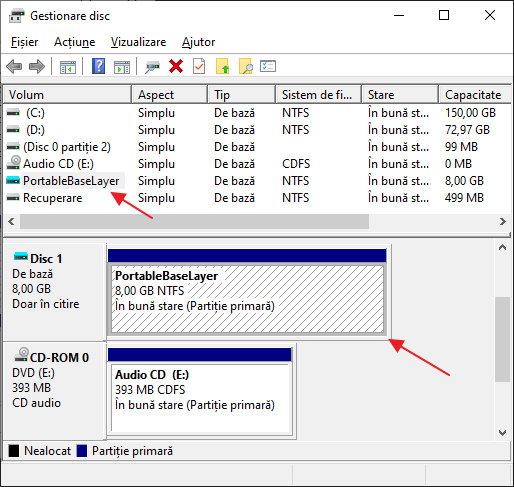
Task: Click the Forward arrow toolbar icon
Action: click(37, 66)
